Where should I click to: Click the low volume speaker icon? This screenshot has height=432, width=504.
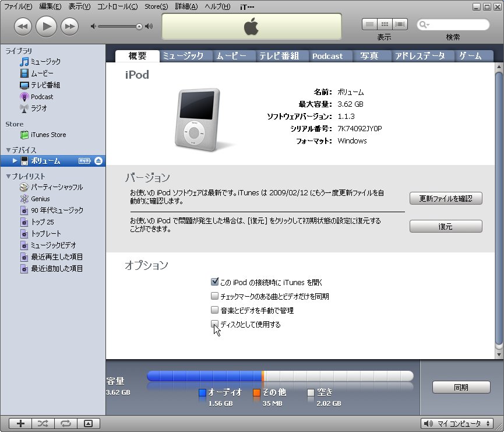pyautogui.click(x=93, y=26)
